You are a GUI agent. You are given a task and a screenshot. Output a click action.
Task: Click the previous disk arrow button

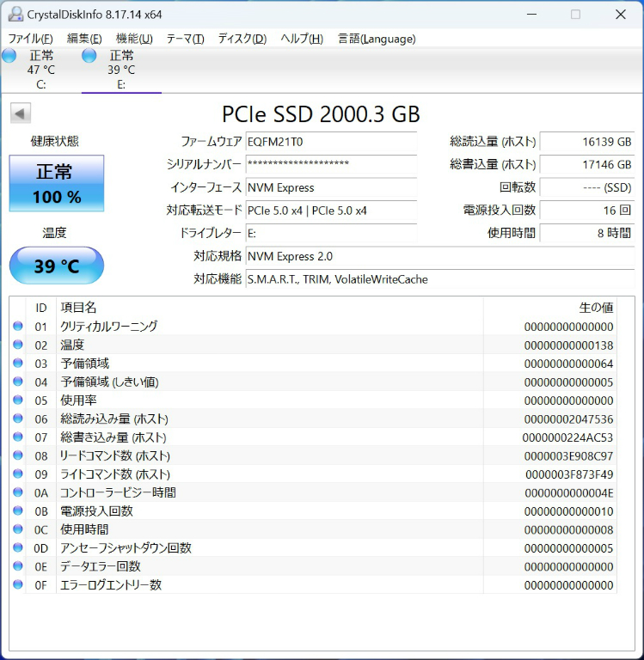(x=21, y=113)
